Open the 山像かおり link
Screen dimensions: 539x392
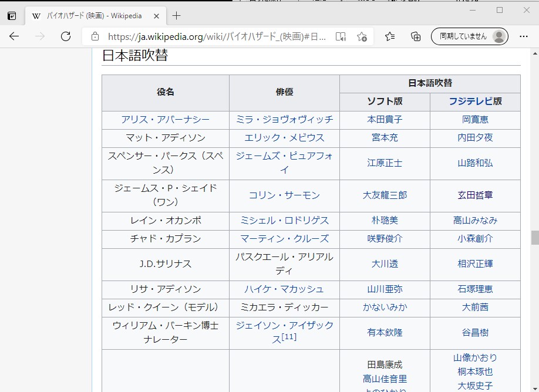coord(475,358)
